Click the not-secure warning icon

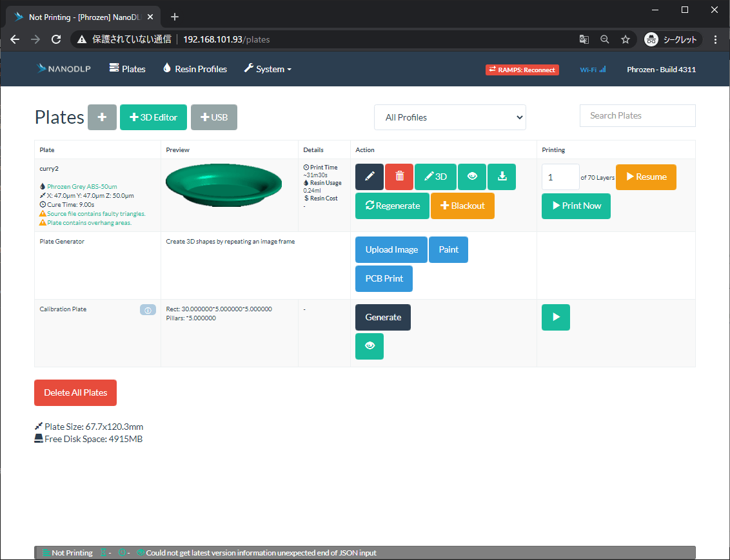(x=82, y=39)
